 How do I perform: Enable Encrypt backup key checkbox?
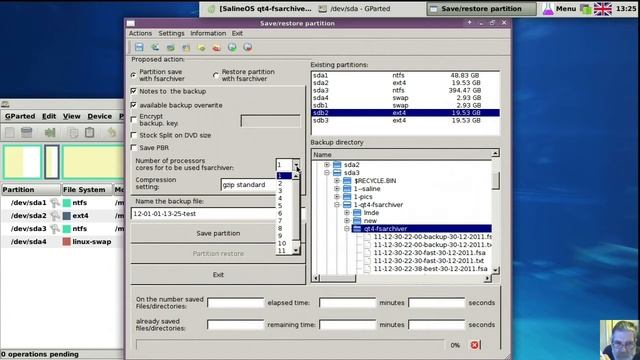click(133, 120)
